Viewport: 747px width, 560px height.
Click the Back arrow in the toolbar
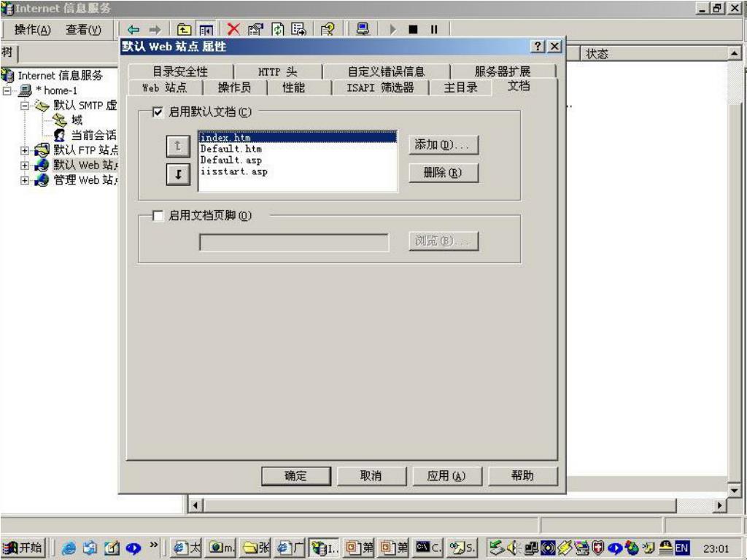coord(133,30)
